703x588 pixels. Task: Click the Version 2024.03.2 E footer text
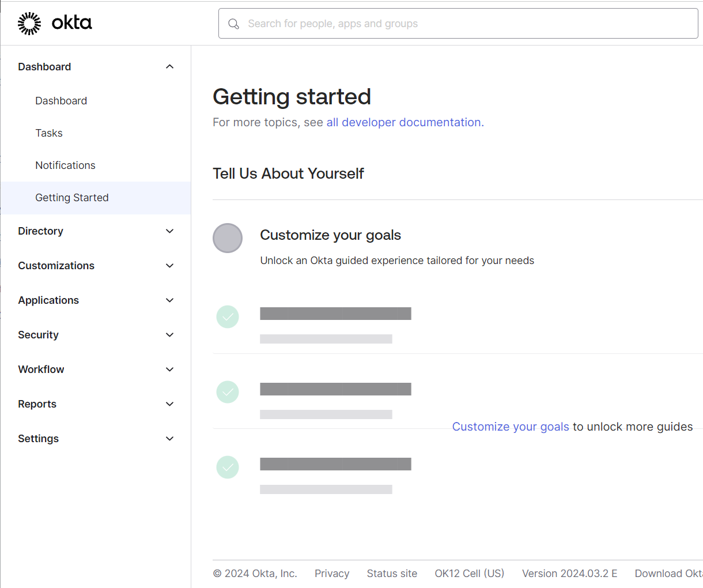tap(570, 574)
